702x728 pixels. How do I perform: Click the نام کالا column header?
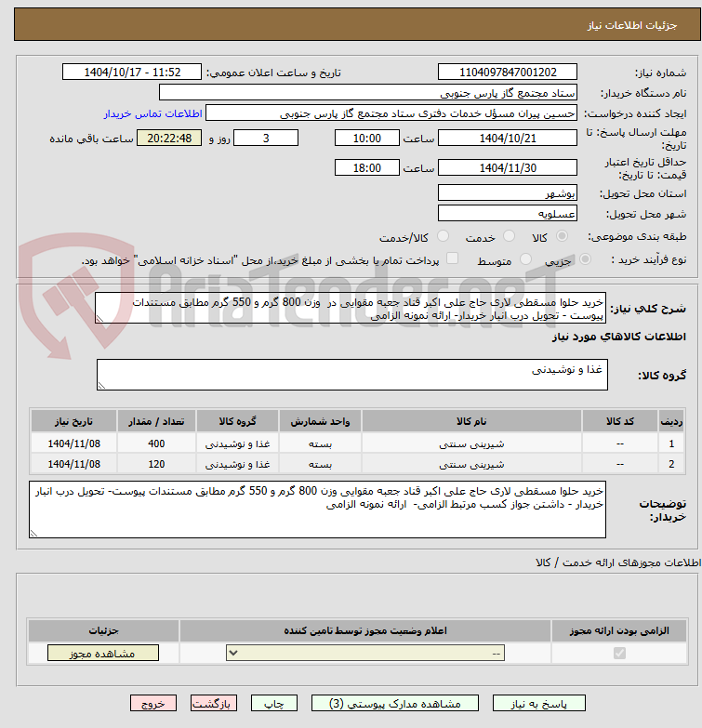point(471,421)
